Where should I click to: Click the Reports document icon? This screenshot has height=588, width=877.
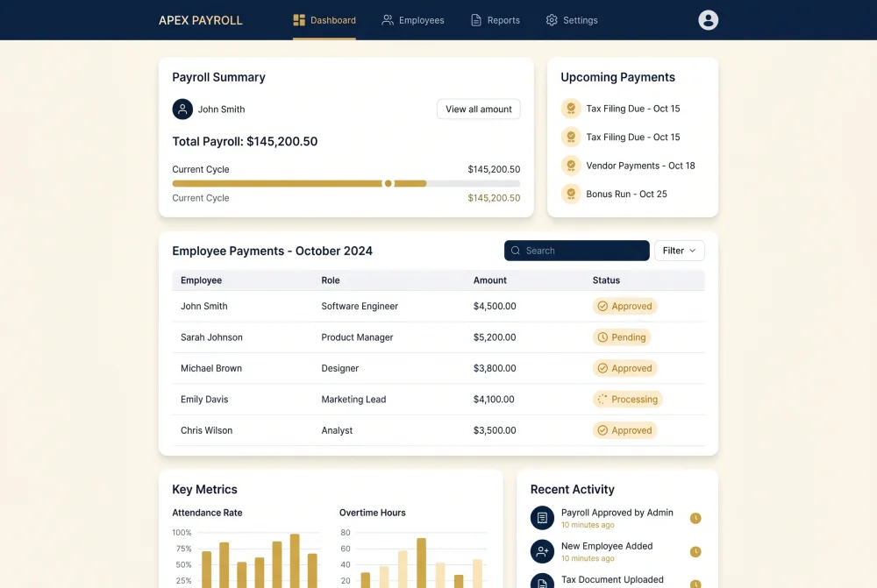476,20
